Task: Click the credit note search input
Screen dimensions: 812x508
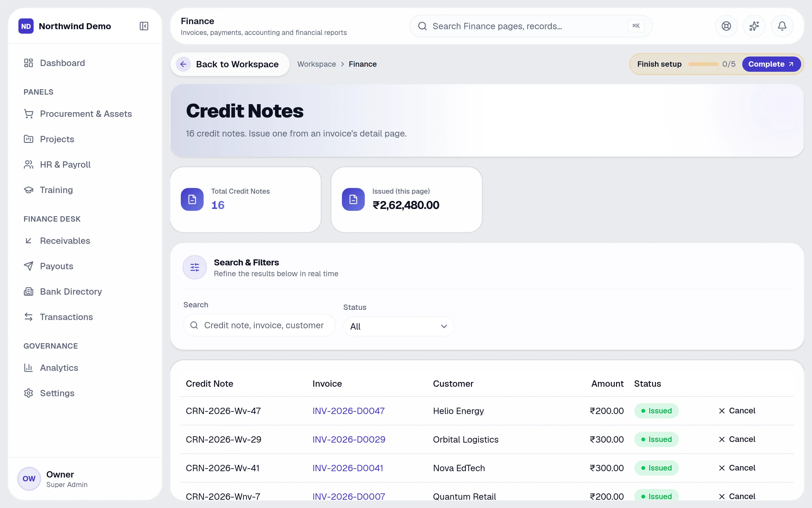Action: (x=259, y=325)
